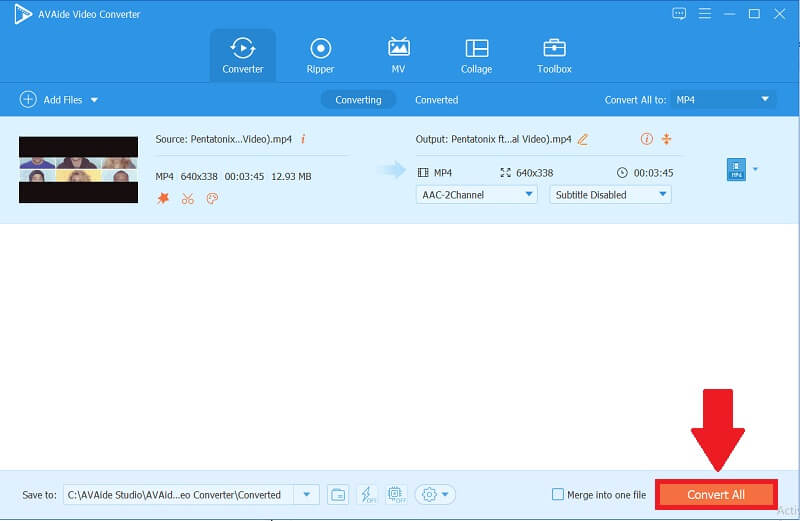Check Merge into one file
The height and width of the screenshot is (521, 800).
click(558, 494)
